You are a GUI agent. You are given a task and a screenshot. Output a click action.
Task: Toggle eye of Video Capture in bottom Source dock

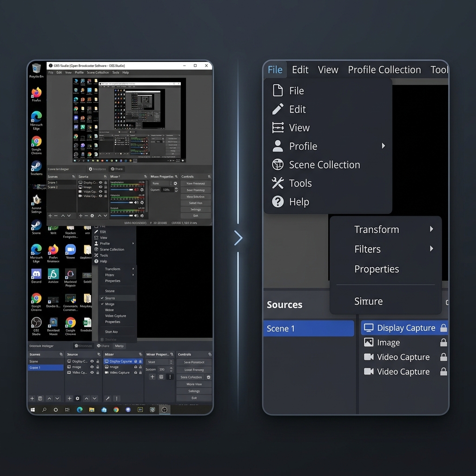pos(92,372)
